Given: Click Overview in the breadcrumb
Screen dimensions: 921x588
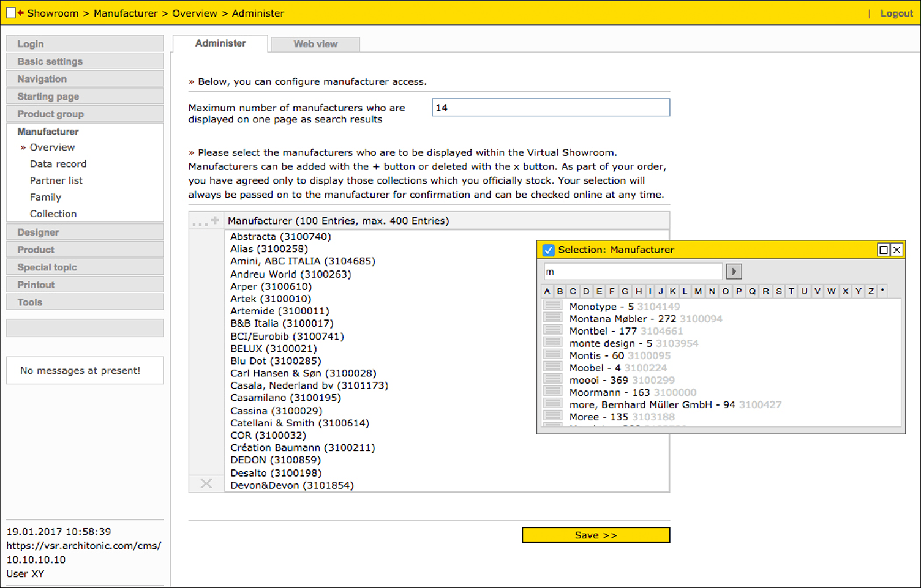Looking at the screenshot, I should [x=194, y=13].
